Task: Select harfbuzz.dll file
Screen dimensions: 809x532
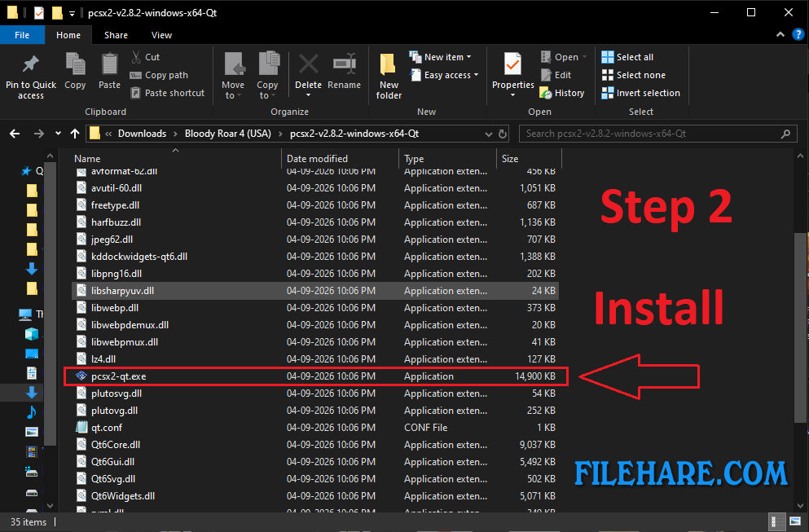Action: pyautogui.click(x=315, y=222)
